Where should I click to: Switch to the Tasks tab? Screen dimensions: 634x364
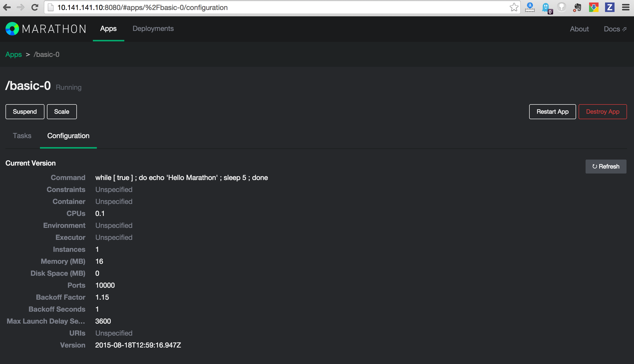tap(22, 136)
